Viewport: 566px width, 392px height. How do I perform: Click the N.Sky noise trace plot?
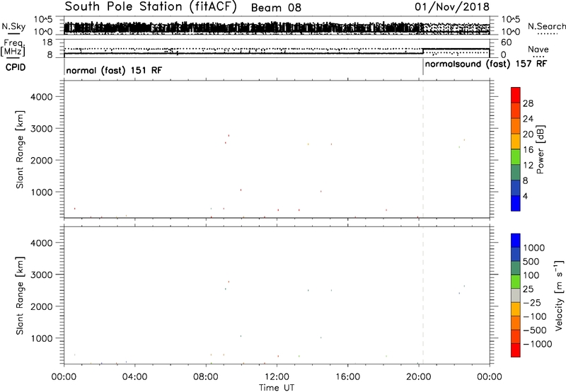[x=277, y=25]
